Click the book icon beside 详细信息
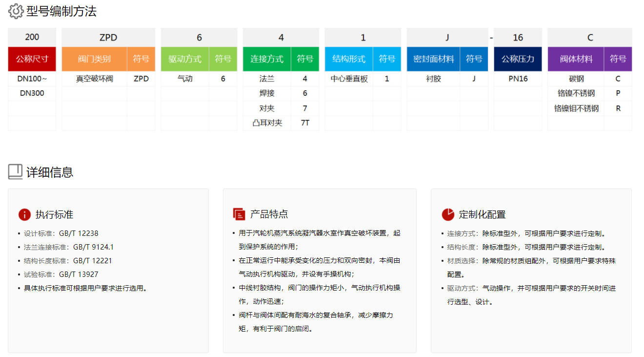 [x=16, y=171]
